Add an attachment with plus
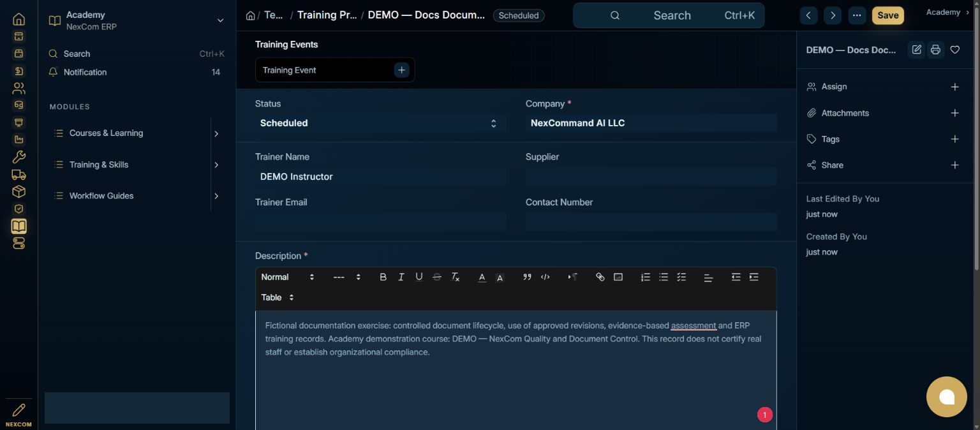 coord(954,113)
